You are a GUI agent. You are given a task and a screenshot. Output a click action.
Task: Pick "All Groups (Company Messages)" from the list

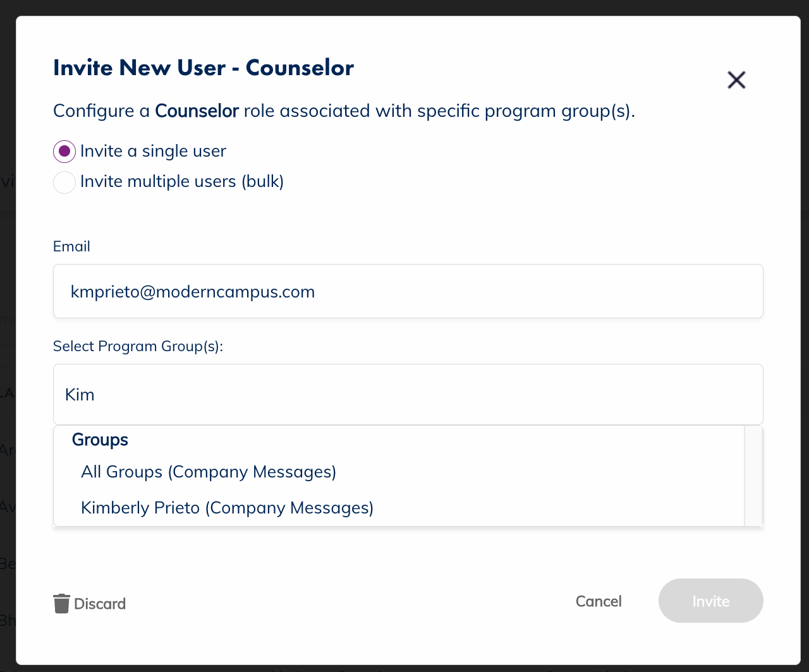[209, 472]
